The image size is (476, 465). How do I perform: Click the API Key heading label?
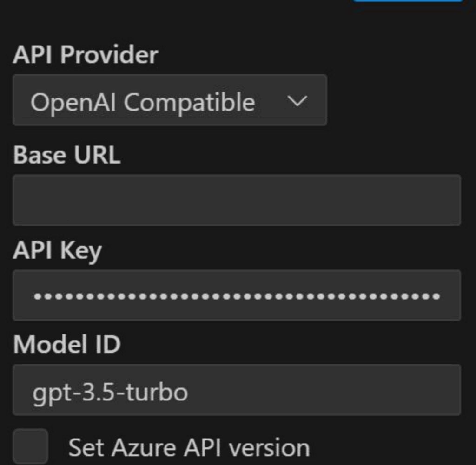point(57,251)
